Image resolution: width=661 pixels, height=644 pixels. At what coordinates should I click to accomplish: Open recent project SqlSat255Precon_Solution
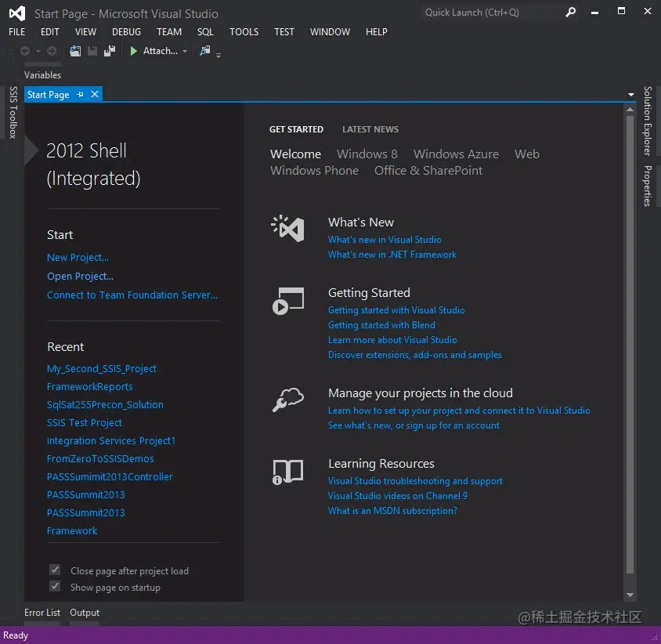[105, 405]
